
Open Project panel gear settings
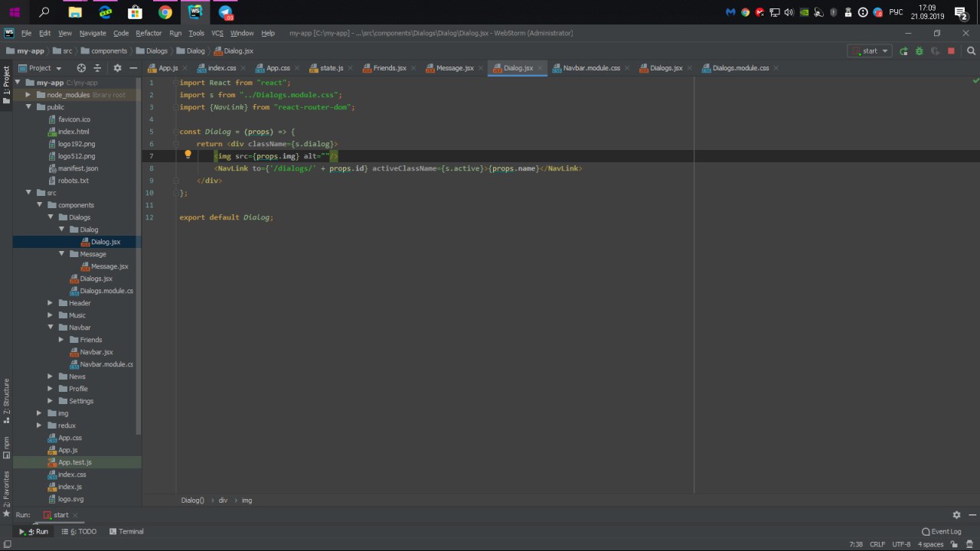[117, 68]
